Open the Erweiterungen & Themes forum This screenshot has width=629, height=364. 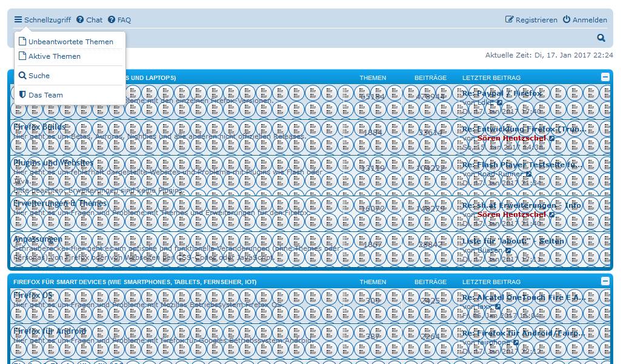pyautogui.click(x=60, y=204)
